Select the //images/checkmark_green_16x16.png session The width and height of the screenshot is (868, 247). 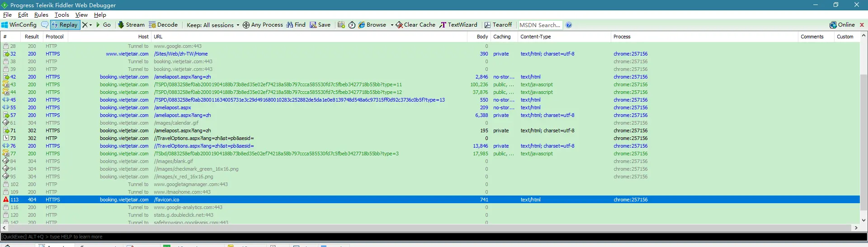(x=429, y=169)
